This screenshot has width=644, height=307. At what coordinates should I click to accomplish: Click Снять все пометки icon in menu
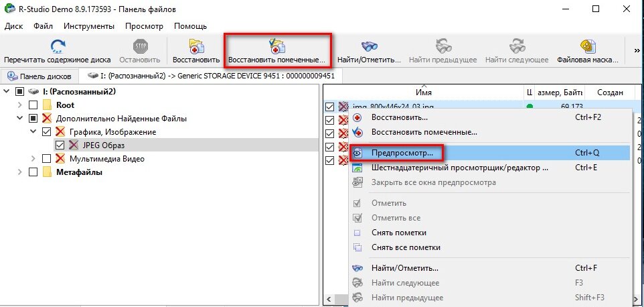357,247
